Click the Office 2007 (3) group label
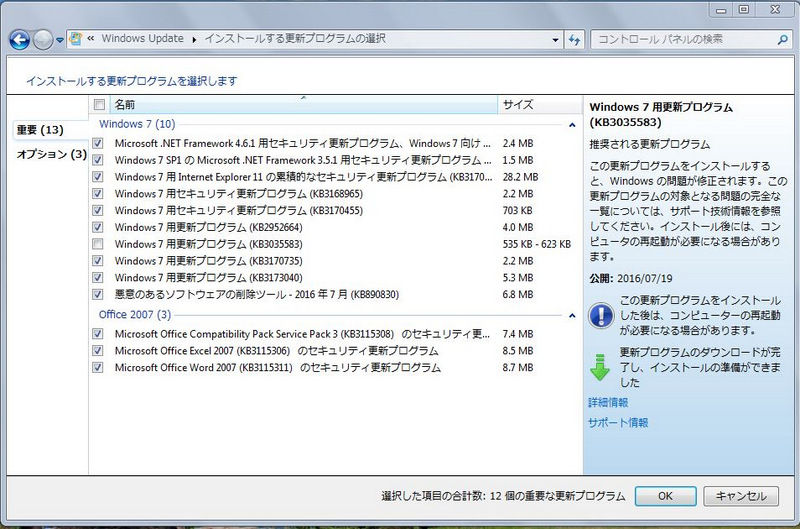Viewport: 800px width, 529px height. coord(135,315)
